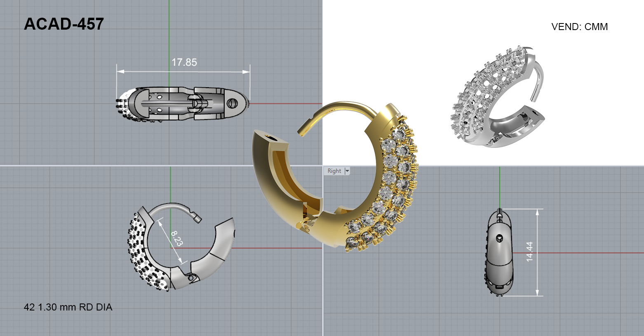Click the VEND: CMM label
The width and height of the screenshot is (644, 336).
pyautogui.click(x=580, y=27)
